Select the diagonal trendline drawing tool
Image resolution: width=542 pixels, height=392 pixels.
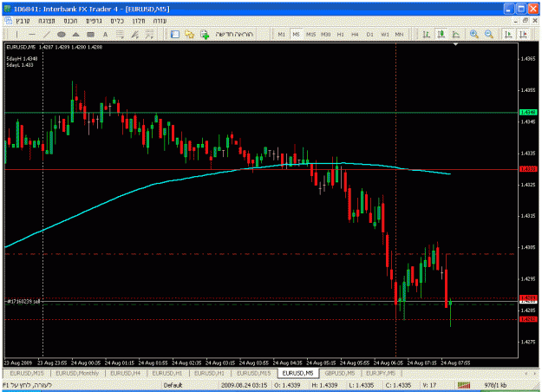point(47,34)
